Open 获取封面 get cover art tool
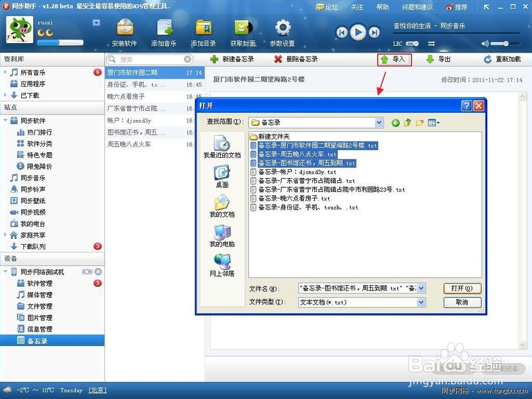This screenshot has width=532, height=399. click(x=243, y=32)
